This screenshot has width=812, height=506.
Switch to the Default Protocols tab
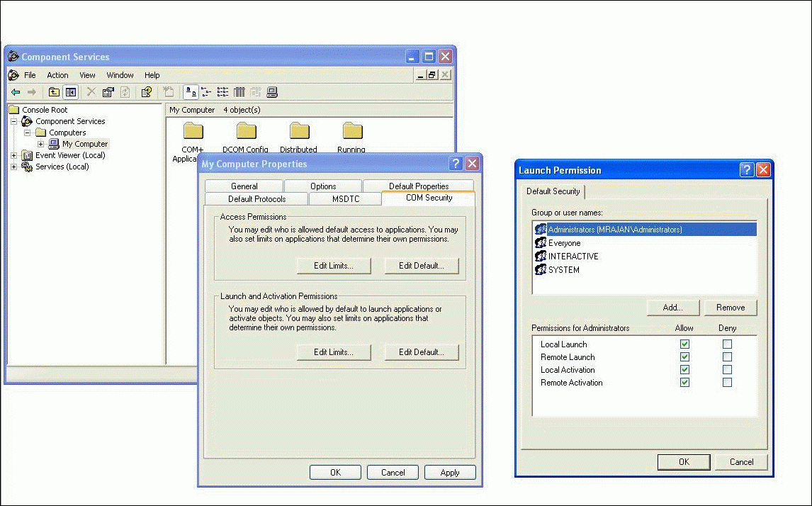click(257, 199)
